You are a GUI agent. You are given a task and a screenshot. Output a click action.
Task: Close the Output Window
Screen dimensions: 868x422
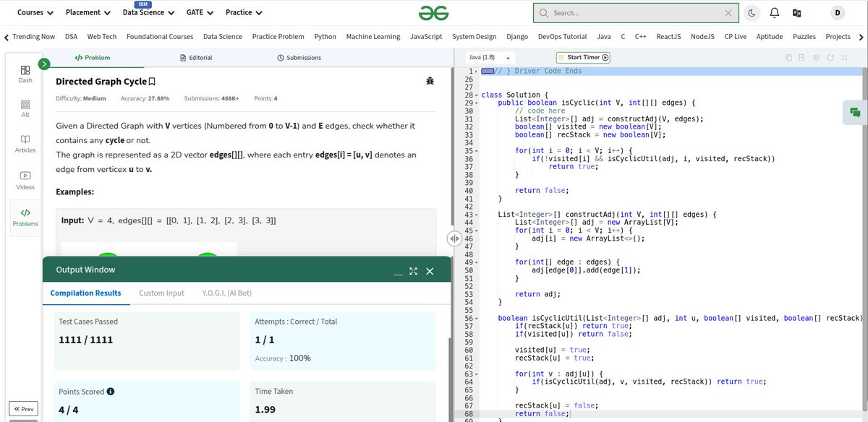click(x=430, y=271)
